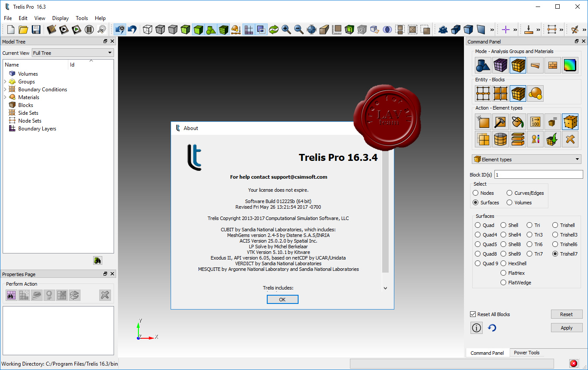Screen dimensions: 588x370
Task: Select the FlatWedge radio button
Action: (504, 283)
